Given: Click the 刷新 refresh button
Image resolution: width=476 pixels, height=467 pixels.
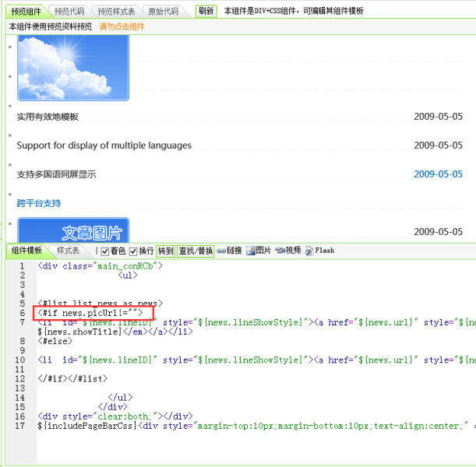Looking at the screenshot, I should pyautogui.click(x=206, y=11).
